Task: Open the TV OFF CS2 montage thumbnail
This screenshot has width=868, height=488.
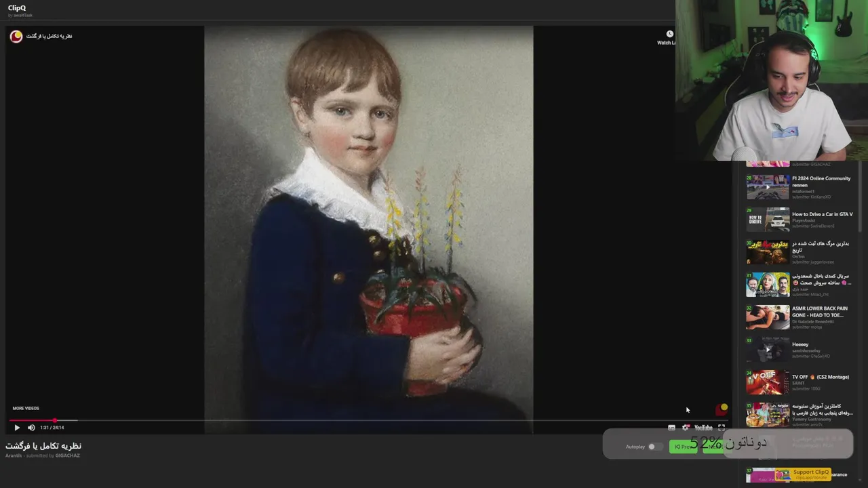Action: pyautogui.click(x=768, y=382)
